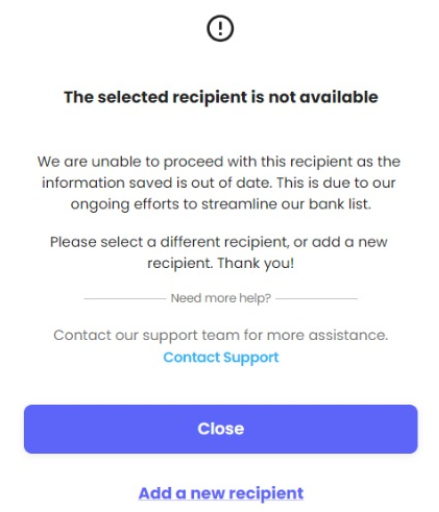Click the word 'available' in the heading
The width and height of the screenshot is (439, 512).
pos(339,97)
